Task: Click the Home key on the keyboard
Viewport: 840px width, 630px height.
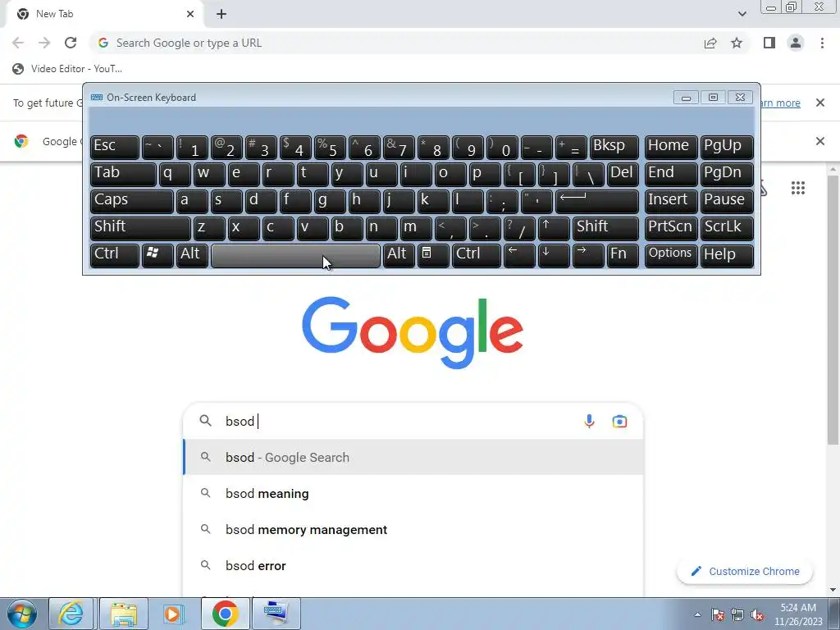Action: 671,147
